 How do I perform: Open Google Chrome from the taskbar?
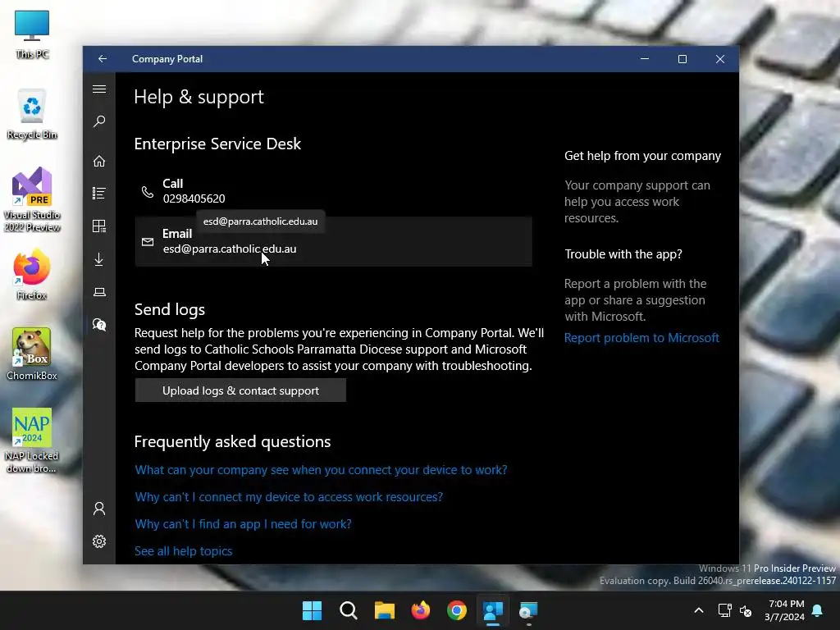coord(457,610)
